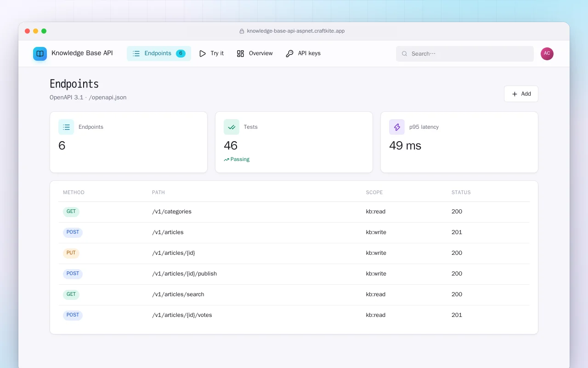Click the METHOD column header

(73, 193)
